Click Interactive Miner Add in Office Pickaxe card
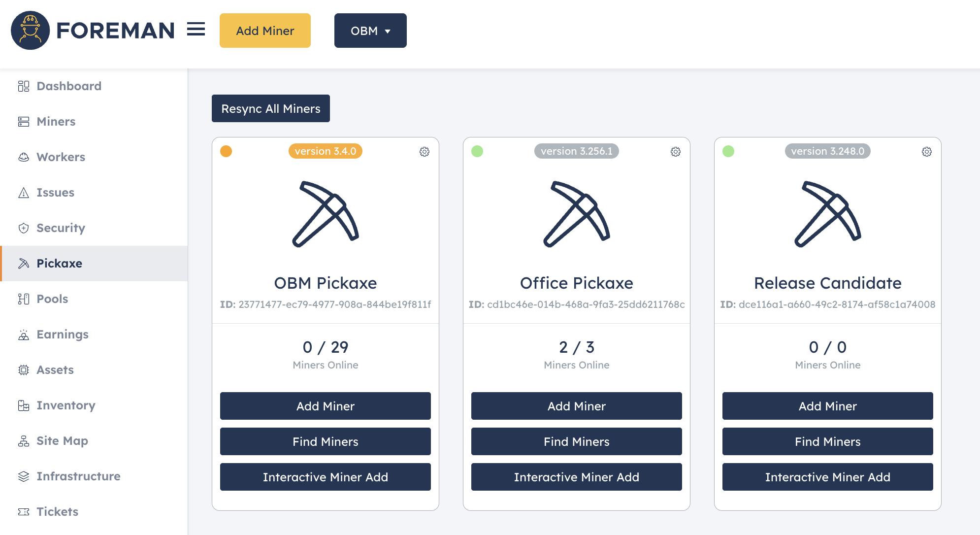Image resolution: width=980 pixels, height=535 pixels. tap(577, 477)
